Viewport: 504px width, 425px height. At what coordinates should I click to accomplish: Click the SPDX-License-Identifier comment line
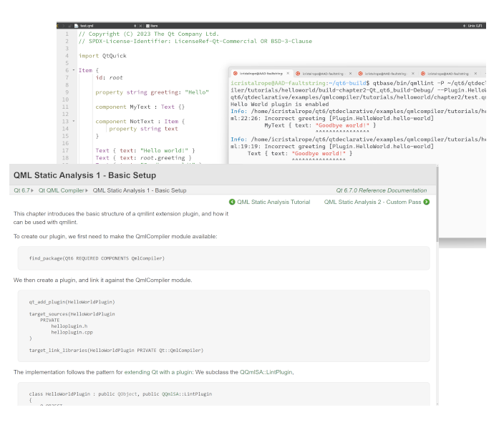tap(195, 41)
